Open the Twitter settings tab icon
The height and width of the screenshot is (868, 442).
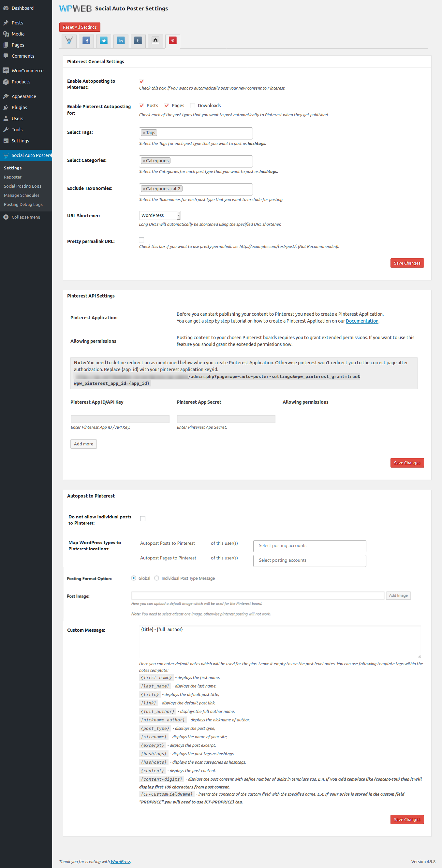104,41
